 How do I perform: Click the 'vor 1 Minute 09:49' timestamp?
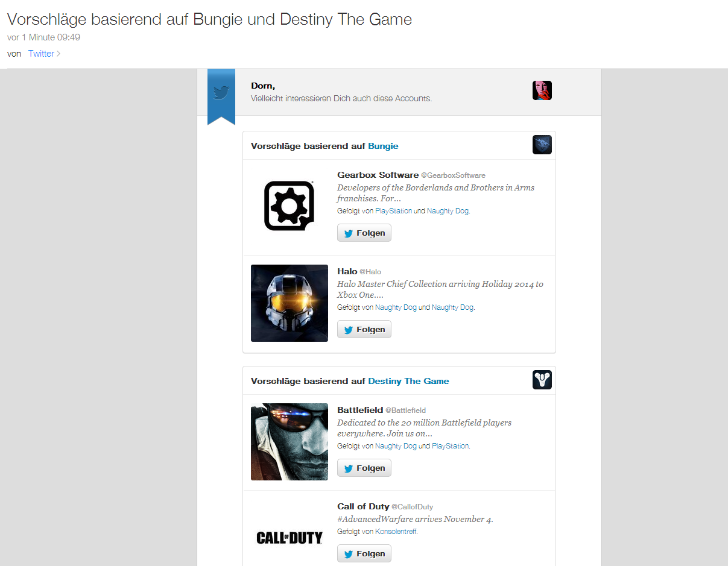[x=43, y=37]
